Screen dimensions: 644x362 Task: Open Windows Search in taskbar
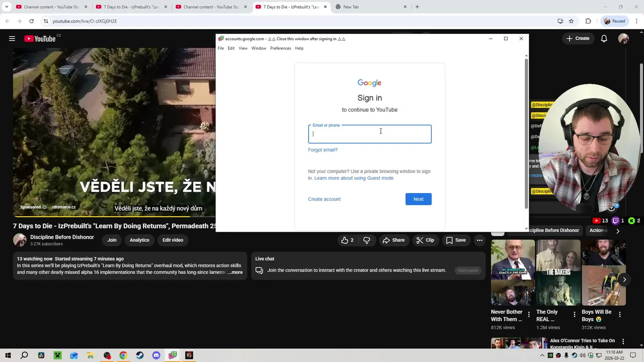tap(24, 355)
